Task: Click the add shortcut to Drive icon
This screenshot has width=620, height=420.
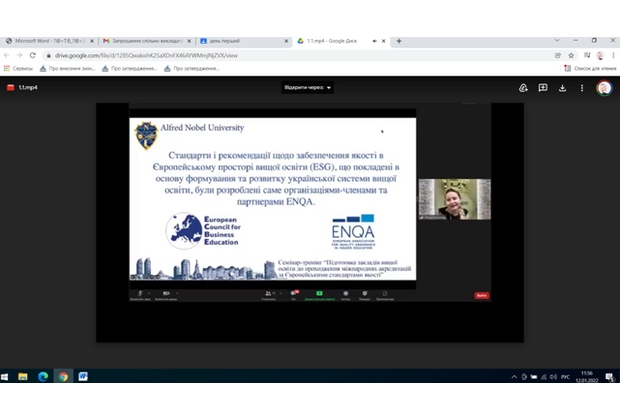Action: point(523,87)
